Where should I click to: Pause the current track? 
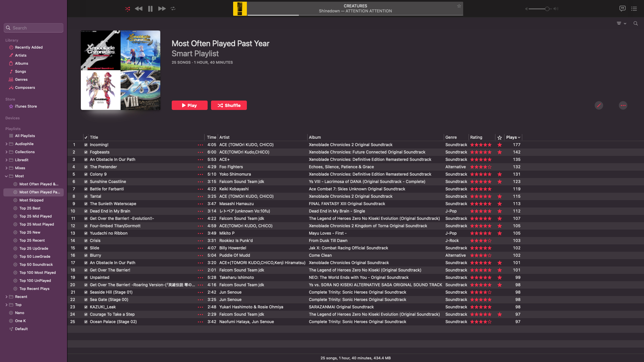[150, 9]
